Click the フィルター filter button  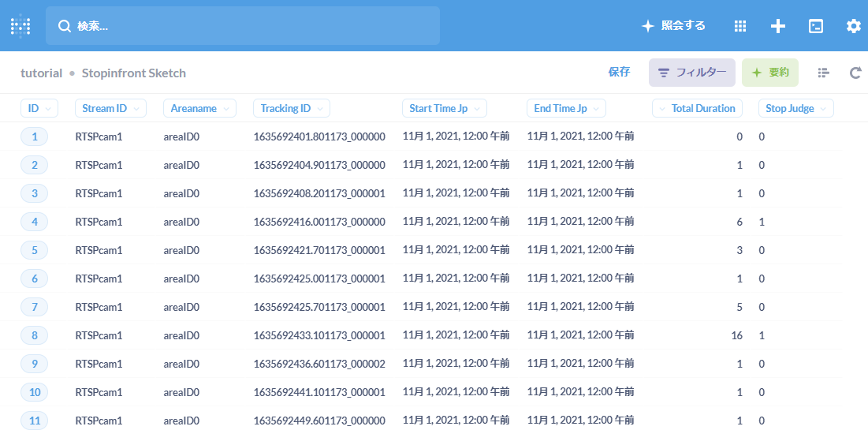pos(691,73)
